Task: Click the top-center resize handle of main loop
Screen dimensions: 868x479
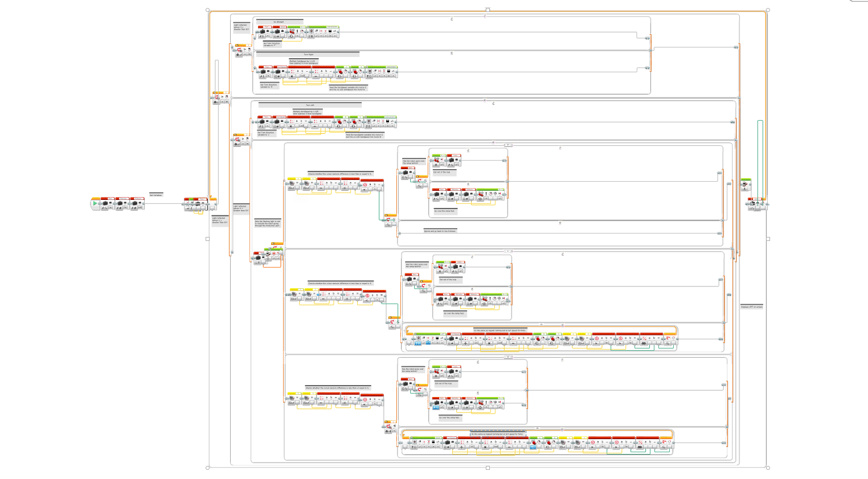Action: coord(488,10)
